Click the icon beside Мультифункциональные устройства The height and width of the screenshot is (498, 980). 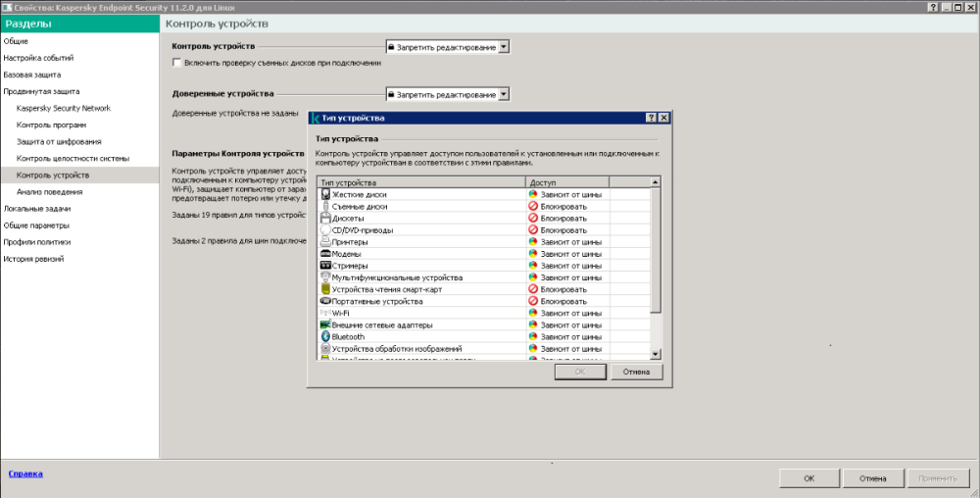pyautogui.click(x=325, y=277)
